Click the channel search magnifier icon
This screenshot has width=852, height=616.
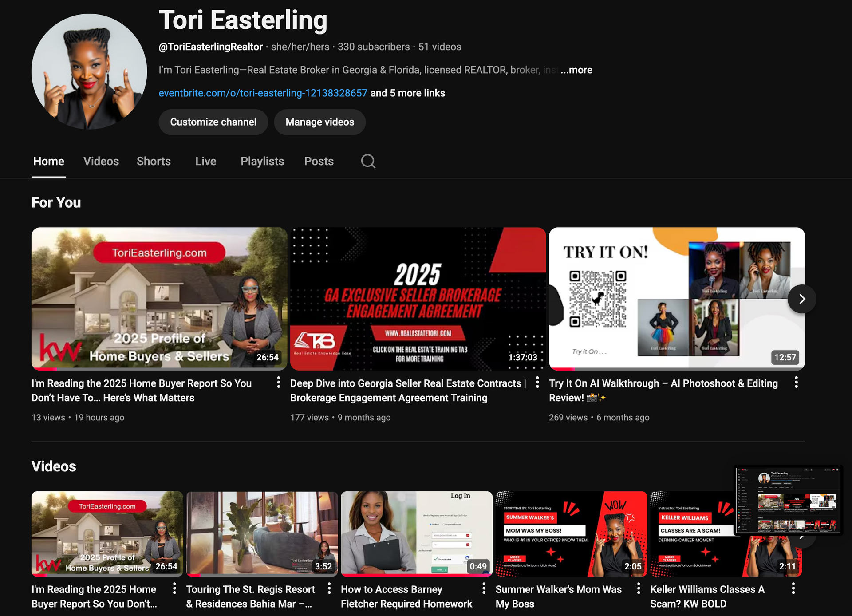click(368, 161)
